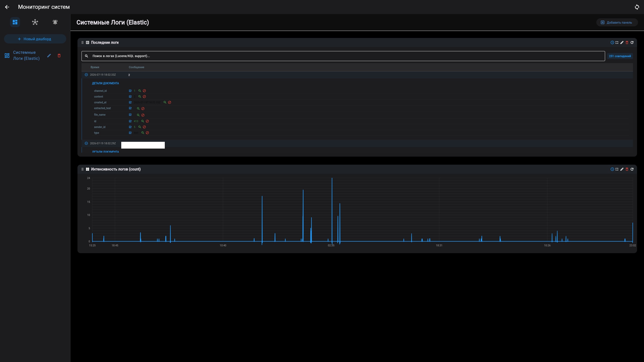Image resolution: width=644 pixels, height=362 pixels.
Task: Click the global refresh icon in top bar
Action: coord(637,7)
